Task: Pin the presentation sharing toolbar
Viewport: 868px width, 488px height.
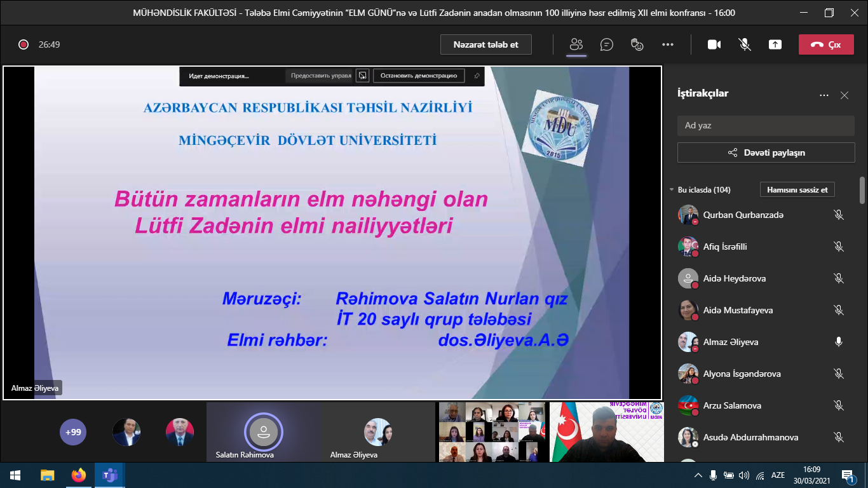Action: pos(477,76)
